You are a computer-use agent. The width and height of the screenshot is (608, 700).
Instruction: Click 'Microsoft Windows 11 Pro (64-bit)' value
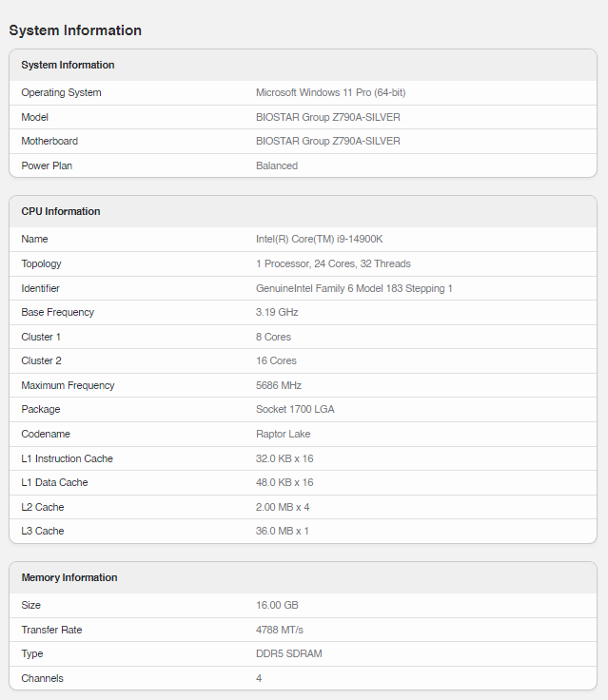[330, 93]
